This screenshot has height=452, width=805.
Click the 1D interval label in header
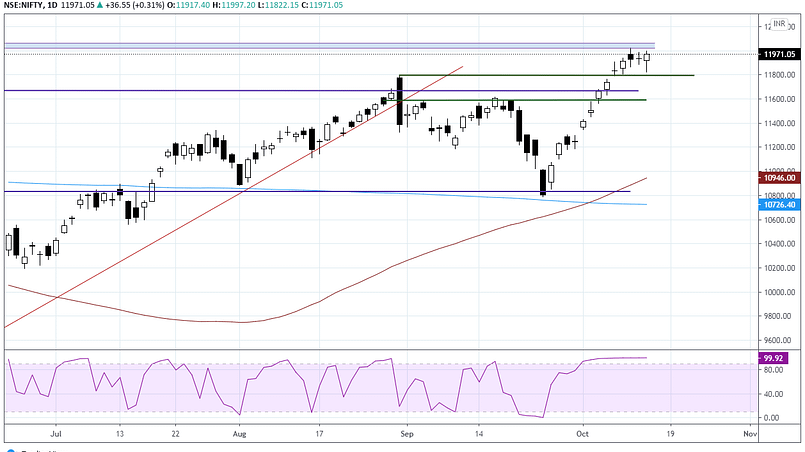point(51,5)
